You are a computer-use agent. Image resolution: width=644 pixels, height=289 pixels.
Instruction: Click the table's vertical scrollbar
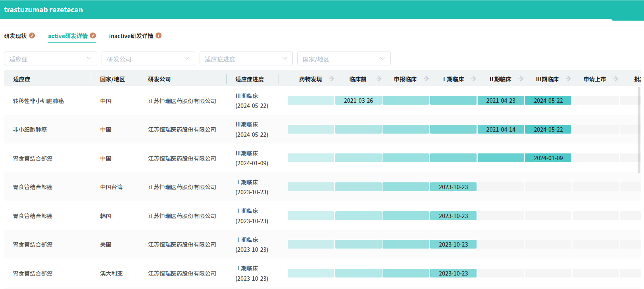click(x=639, y=131)
